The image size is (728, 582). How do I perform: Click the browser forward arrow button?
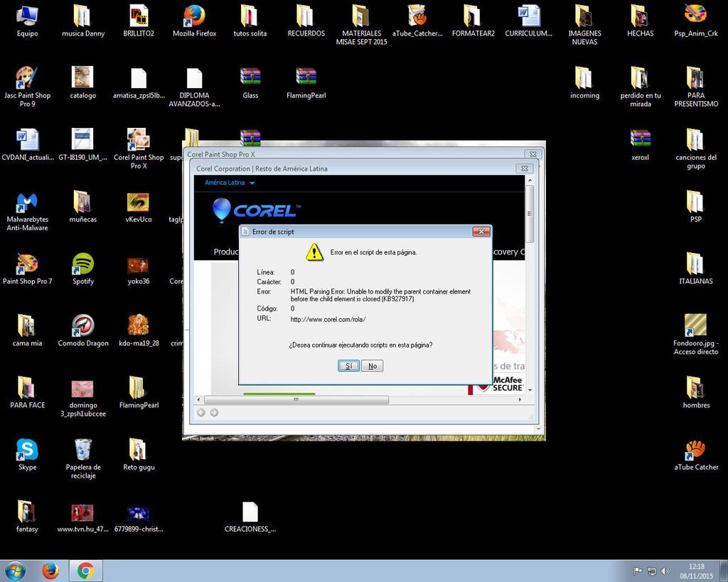tap(214, 412)
